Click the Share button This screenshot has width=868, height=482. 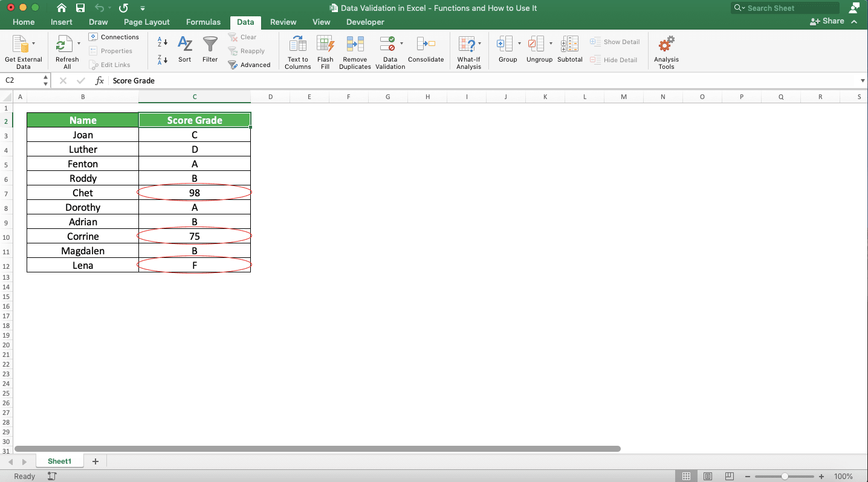point(827,21)
